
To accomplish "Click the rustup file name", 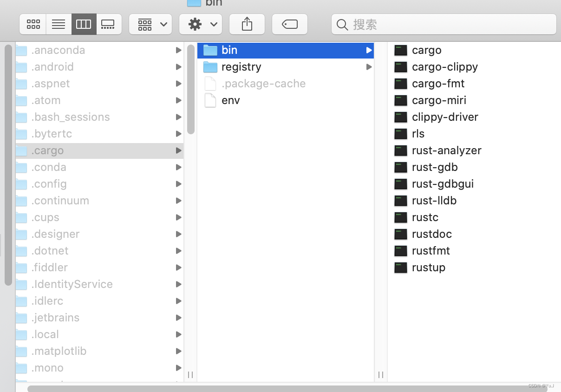I will coord(429,268).
